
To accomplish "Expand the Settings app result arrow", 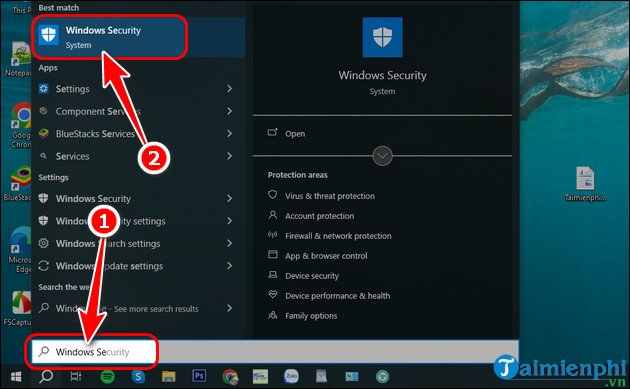I will [229, 88].
